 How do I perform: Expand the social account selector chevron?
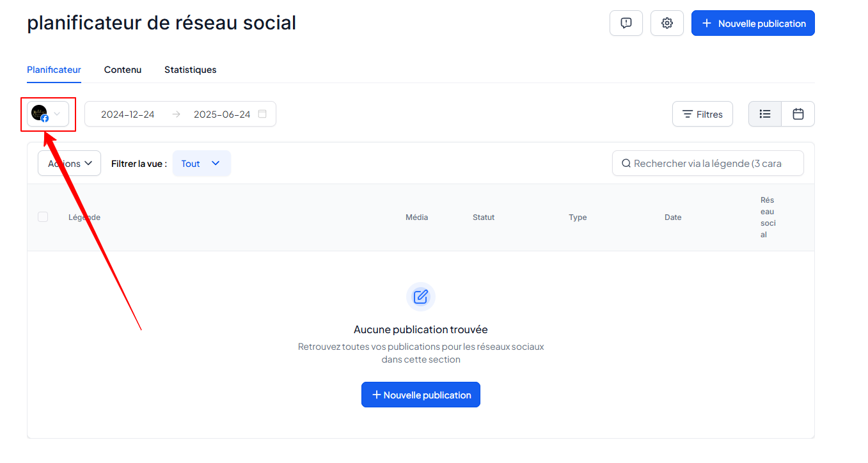click(x=57, y=114)
